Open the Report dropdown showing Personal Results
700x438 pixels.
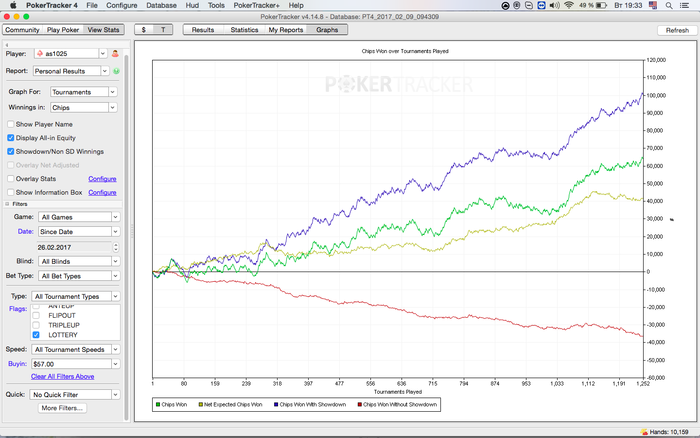71,71
